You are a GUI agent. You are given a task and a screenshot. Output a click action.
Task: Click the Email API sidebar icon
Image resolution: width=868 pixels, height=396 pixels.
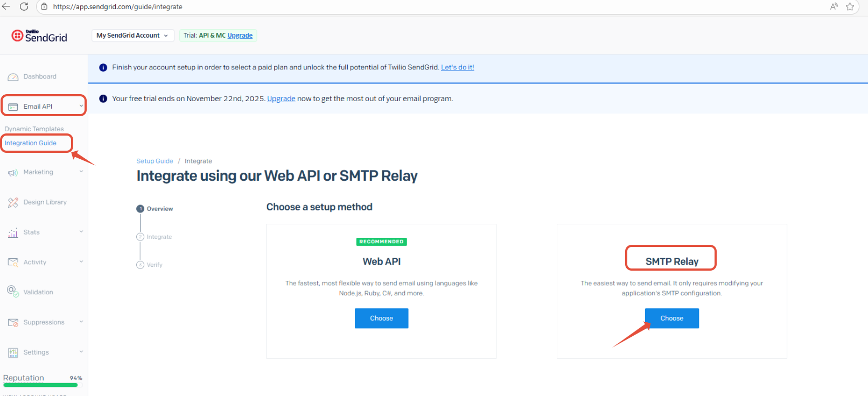click(x=13, y=107)
